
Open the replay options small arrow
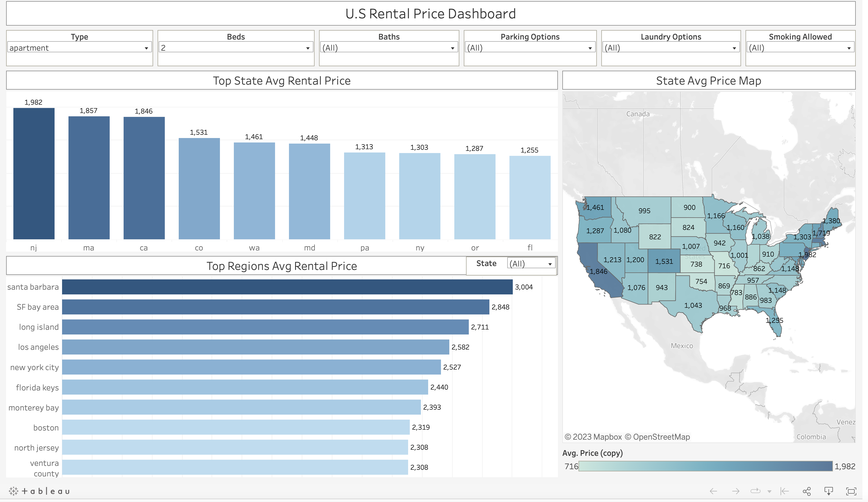[x=769, y=492]
